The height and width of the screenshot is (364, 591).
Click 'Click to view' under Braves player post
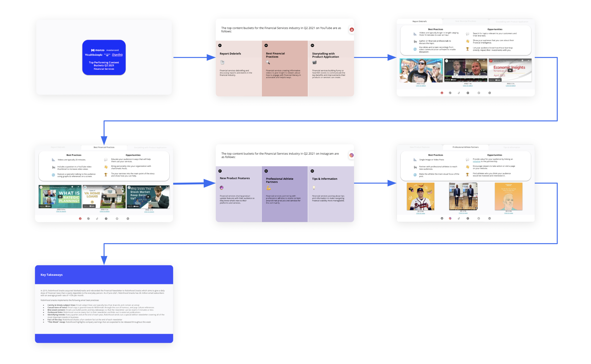(420, 214)
